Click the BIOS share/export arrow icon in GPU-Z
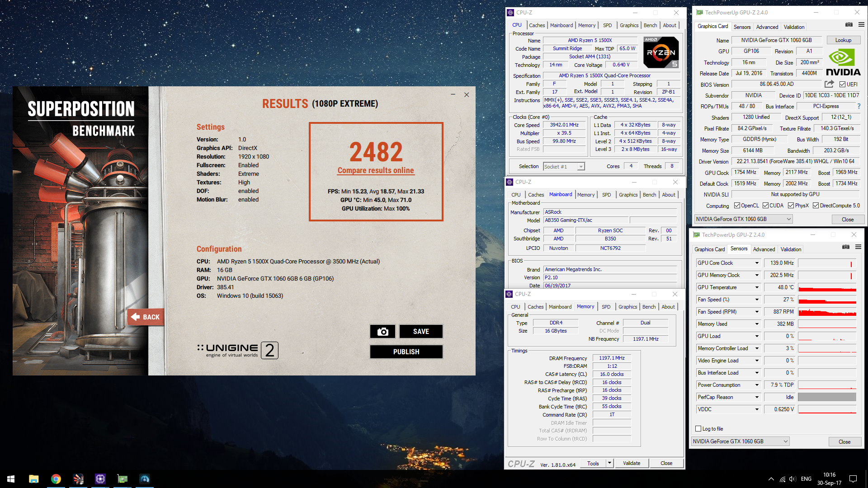Screen dimensions: 868x488 [x=829, y=84]
